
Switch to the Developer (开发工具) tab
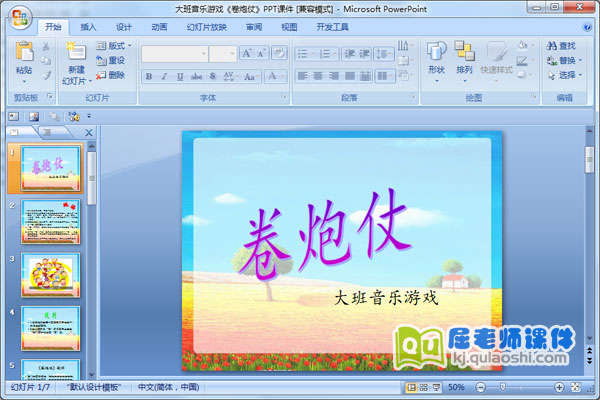coord(332,27)
